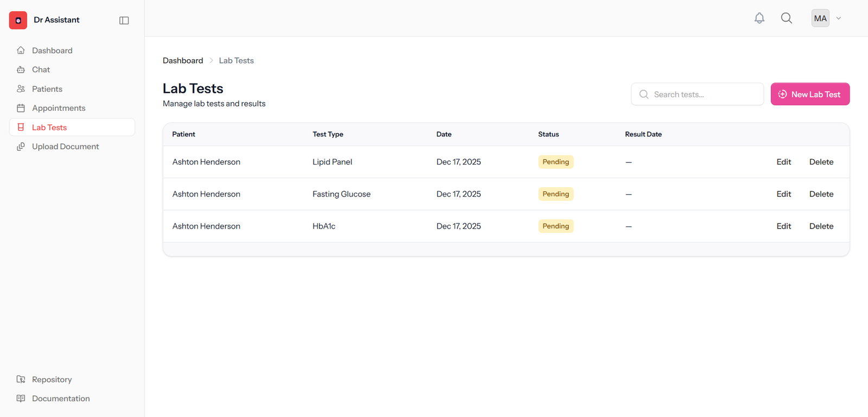Delete the Fasting Glucose test

point(821,194)
